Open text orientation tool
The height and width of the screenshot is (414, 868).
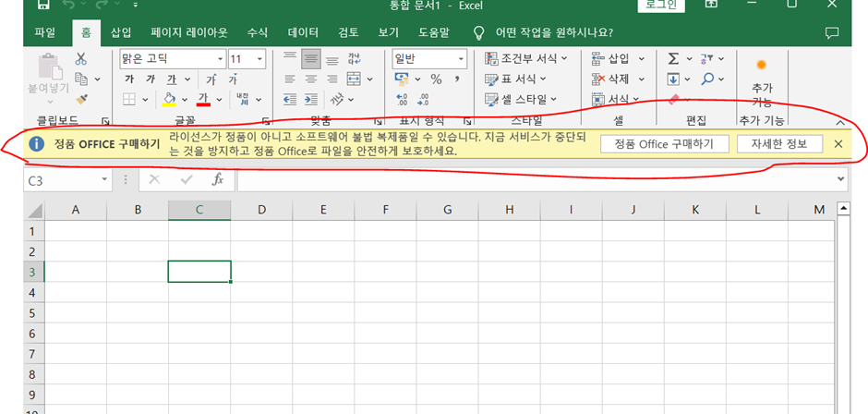click(337, 99)
